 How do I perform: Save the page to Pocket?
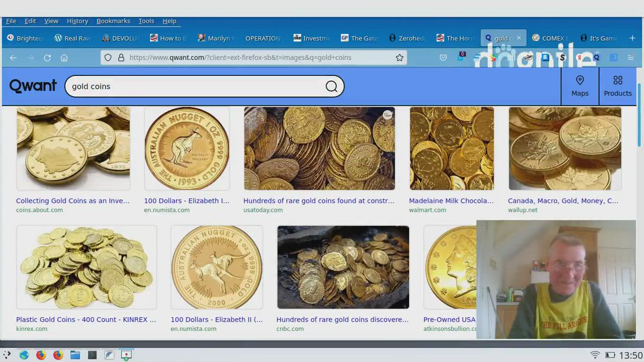pos(443,58)
